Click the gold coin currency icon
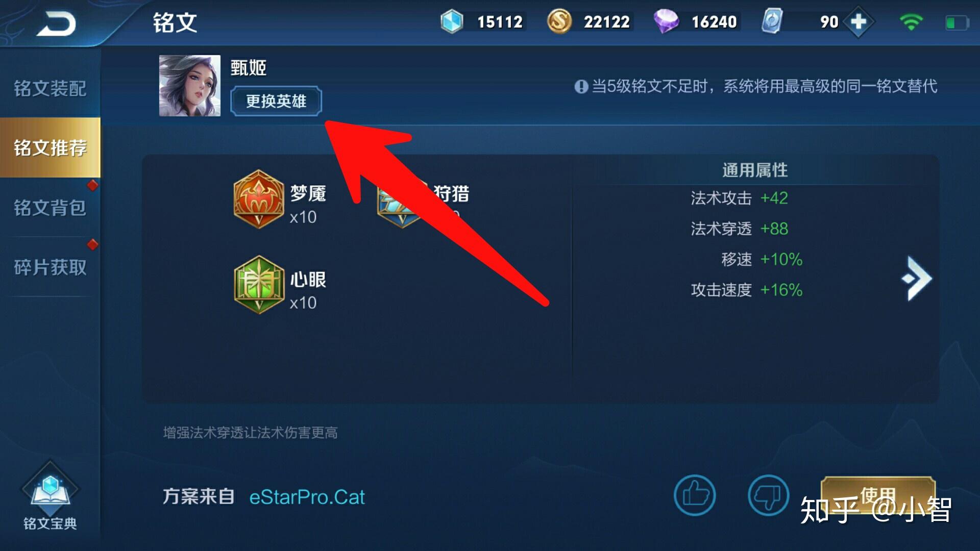 pos(559,22)
